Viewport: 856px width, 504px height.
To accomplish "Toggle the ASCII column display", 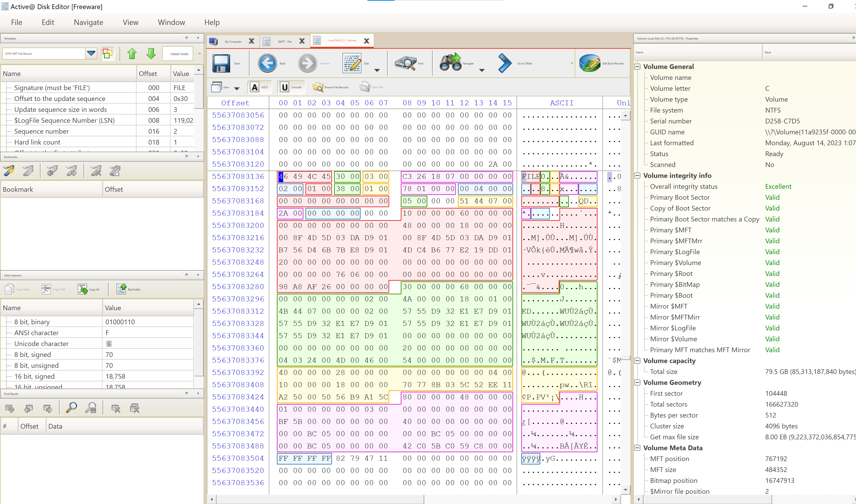I will coord(260,87).
